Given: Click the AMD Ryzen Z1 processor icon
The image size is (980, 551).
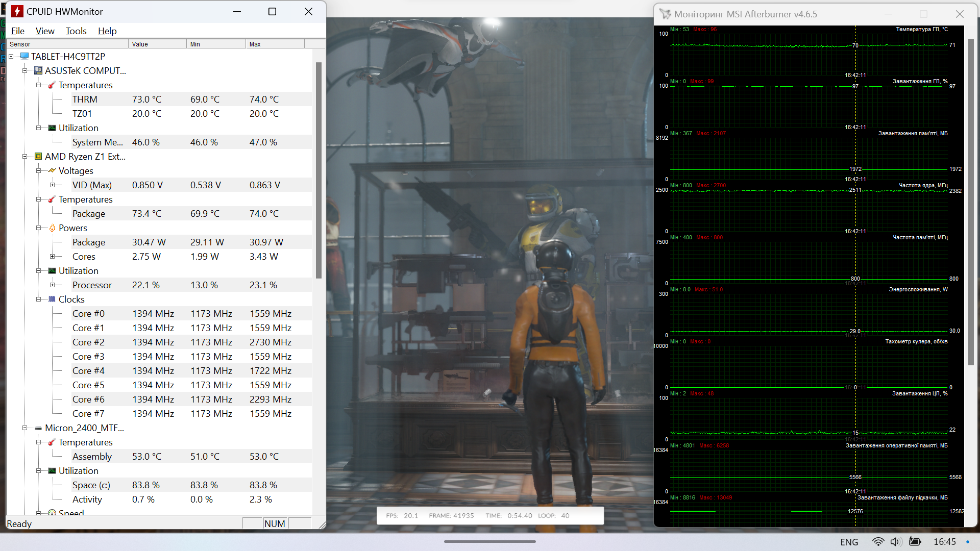Looking at the screenshot, I should coord(38,157).
